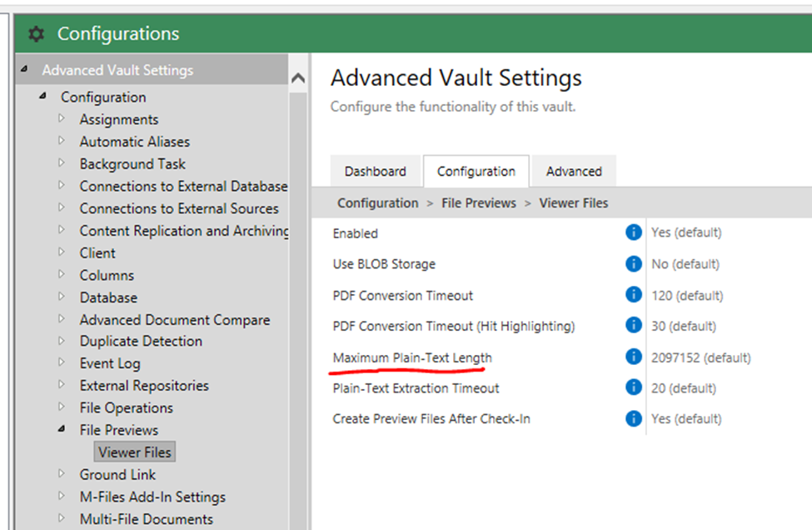Expand the Columns node arrow
This screenshot has height=530, width=812.
point(62,275)
